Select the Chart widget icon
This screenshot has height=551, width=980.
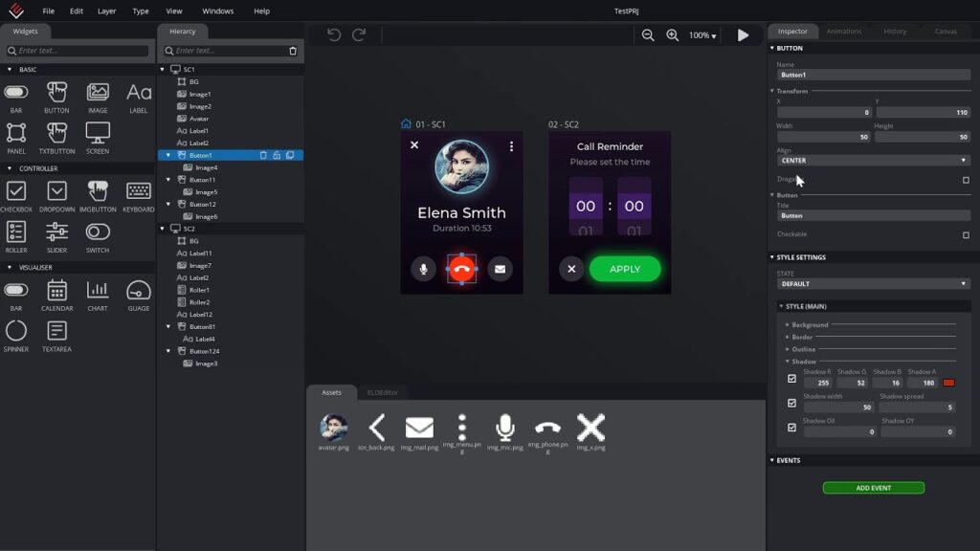pos(98,290)
